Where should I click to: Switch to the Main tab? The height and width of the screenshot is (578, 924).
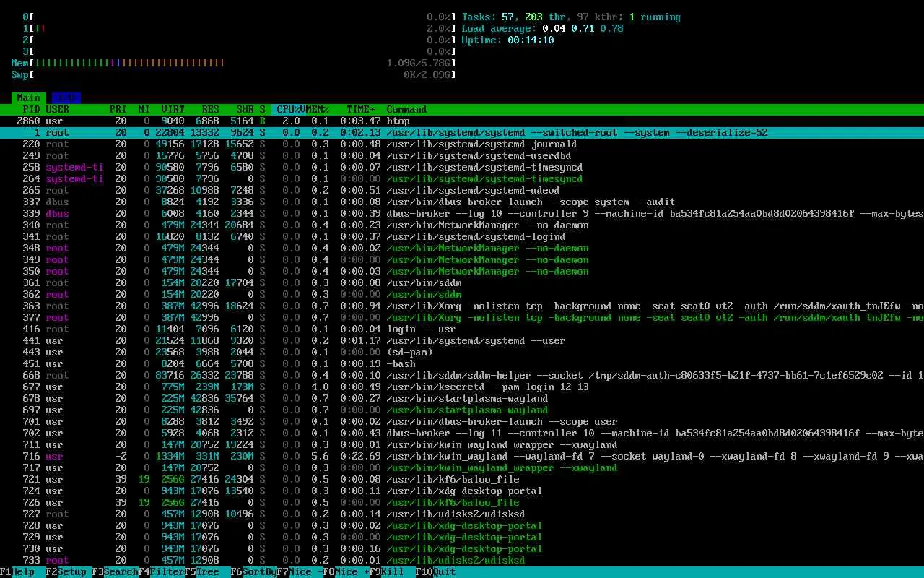(x=29, y=98)
